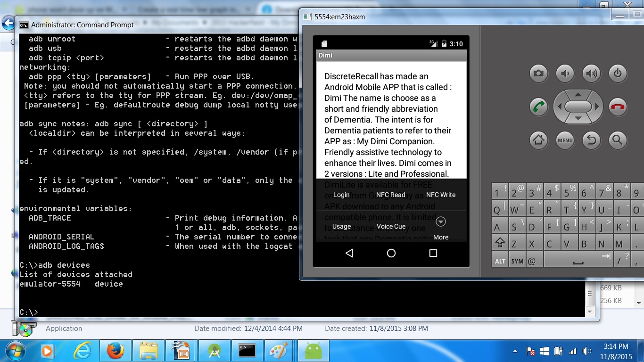The height and width of the screenshot is (362, 644).
Task: Switch to Command Prompt taskbar button
Action: point(247,351)
